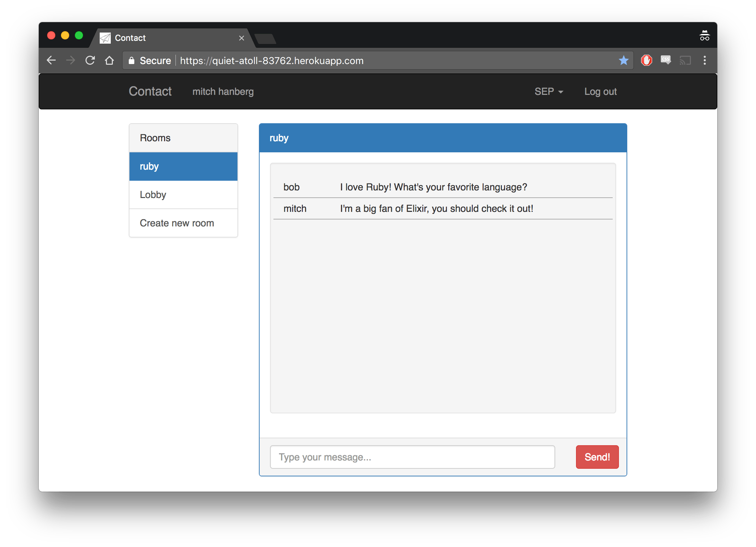This screenshot has width=756, height=547.
Task: Reload the page with refresh icon
Action: [x=90, y=60]
